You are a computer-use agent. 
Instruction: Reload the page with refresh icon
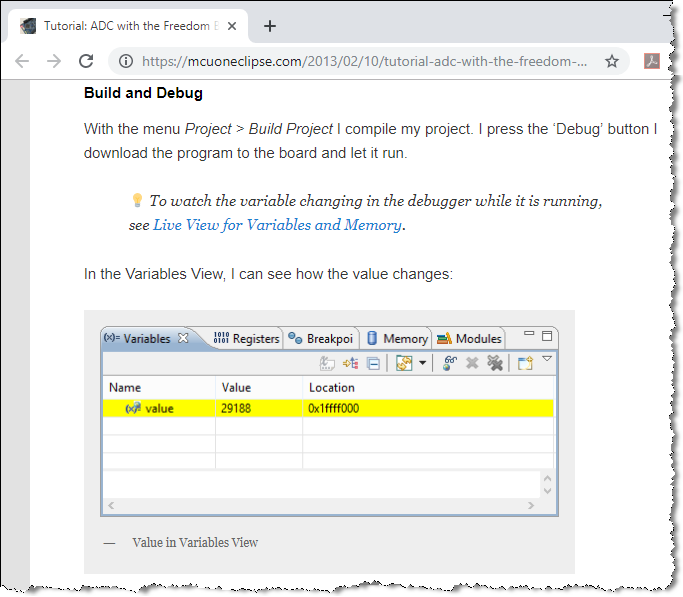tap(86, 61)
